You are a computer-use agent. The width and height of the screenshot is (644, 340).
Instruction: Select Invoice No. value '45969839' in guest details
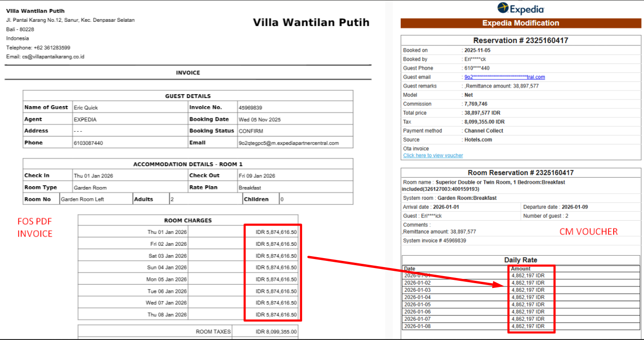pos(250,107)
